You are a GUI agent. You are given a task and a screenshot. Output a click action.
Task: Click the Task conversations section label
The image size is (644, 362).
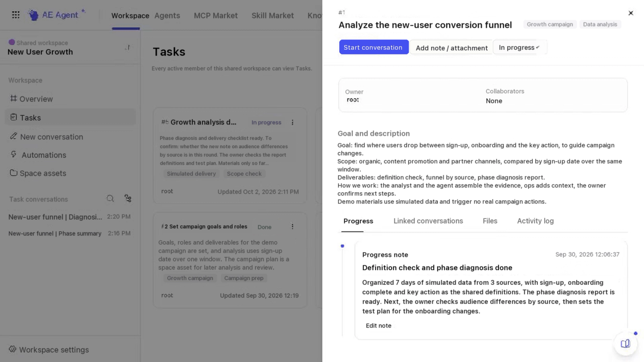(x=39, y=199)
